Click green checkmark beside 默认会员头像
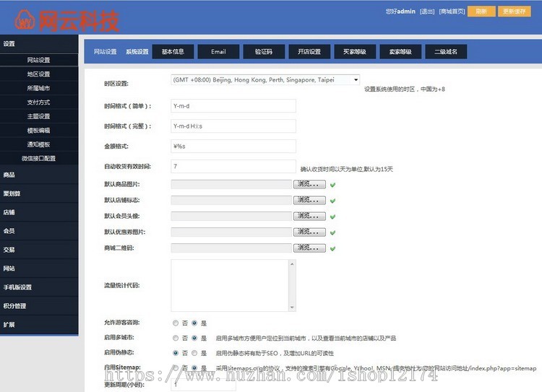542x392 pixels. coord(332,217)
